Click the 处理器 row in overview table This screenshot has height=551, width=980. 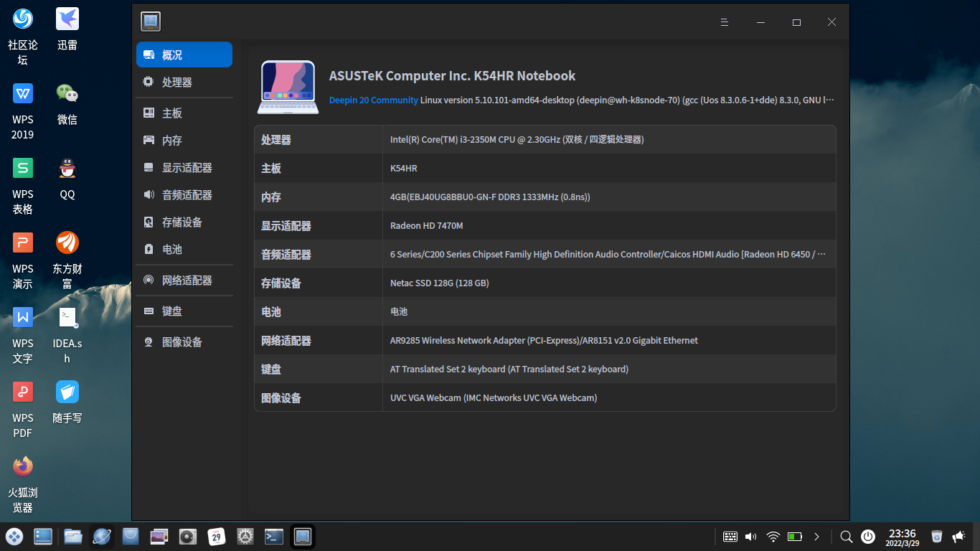pos(545,140)
